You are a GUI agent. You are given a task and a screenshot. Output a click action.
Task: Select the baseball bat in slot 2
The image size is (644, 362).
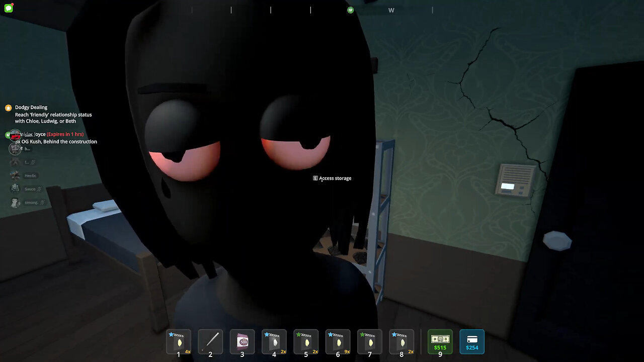[210, 342]
